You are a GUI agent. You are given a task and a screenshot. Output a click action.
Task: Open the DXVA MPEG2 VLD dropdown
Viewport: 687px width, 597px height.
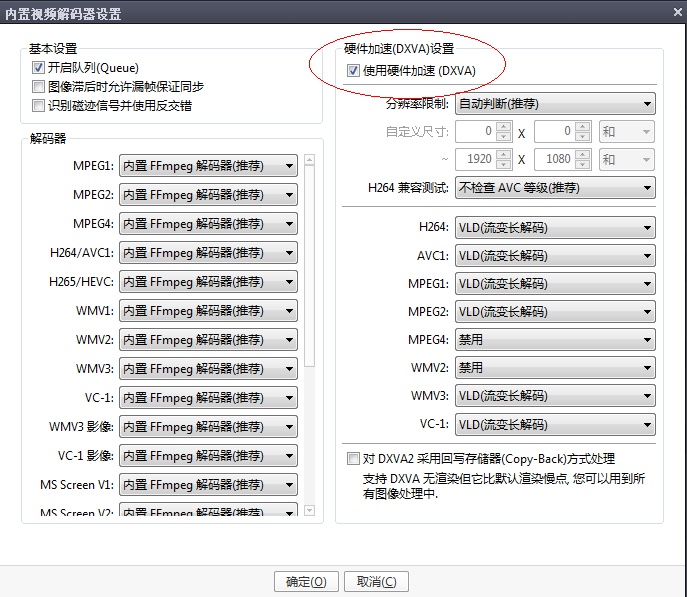coord(555,312)
